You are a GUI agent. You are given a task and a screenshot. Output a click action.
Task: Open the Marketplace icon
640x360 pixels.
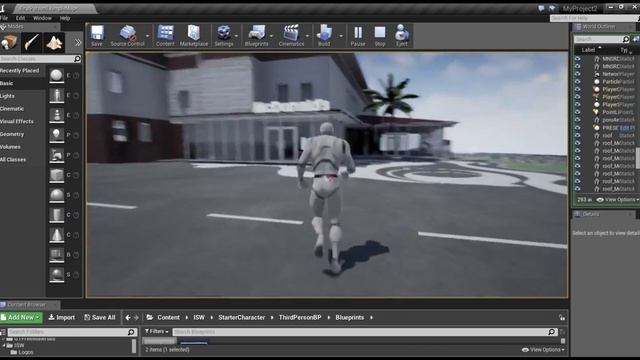pos(194,35)
